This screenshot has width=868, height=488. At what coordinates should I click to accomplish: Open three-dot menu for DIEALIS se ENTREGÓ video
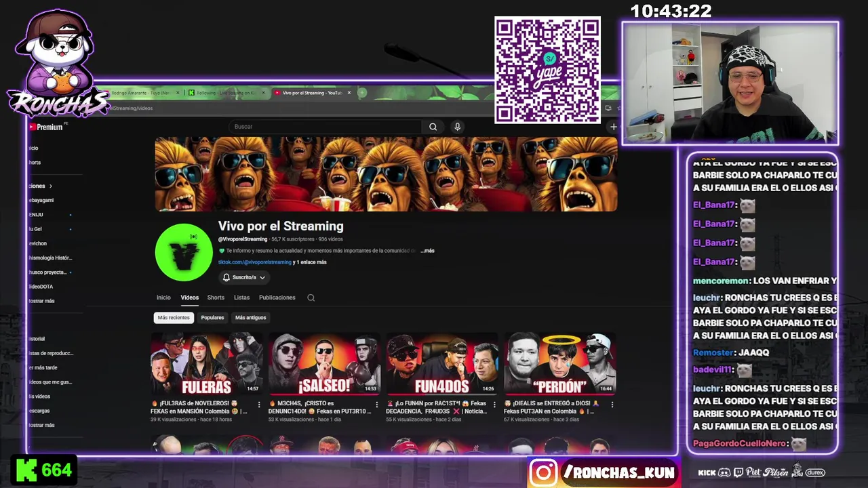pyautogui.click(x=612, y=405)
